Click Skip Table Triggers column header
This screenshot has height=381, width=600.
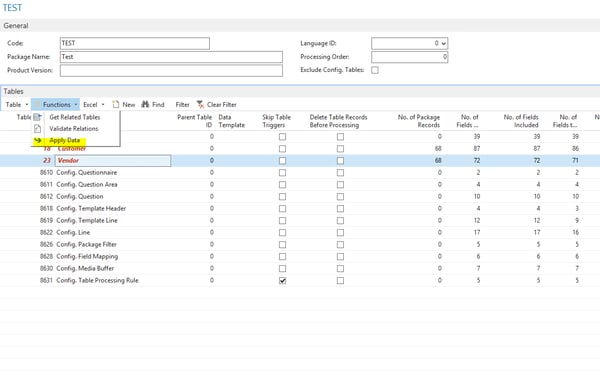276,121
